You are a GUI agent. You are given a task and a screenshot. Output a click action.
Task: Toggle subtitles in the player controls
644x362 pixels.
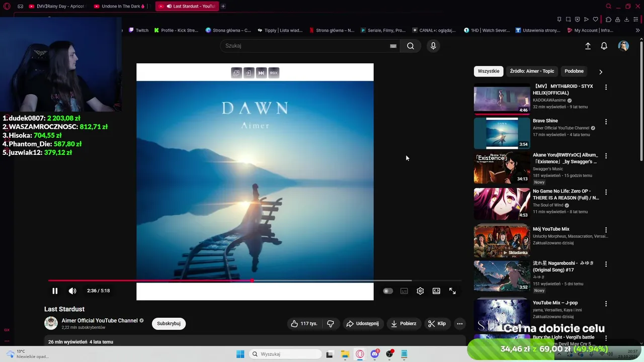(x=404, y=291)
